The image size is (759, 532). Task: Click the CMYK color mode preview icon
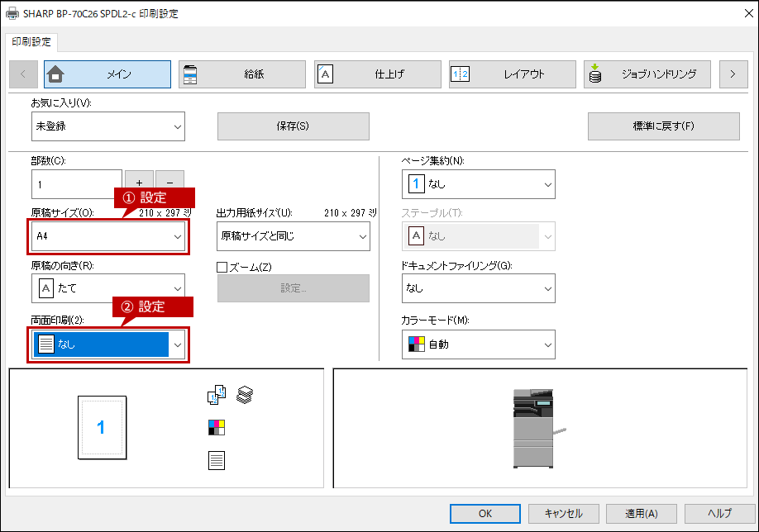pyautogui.click(x=217, y=428)
